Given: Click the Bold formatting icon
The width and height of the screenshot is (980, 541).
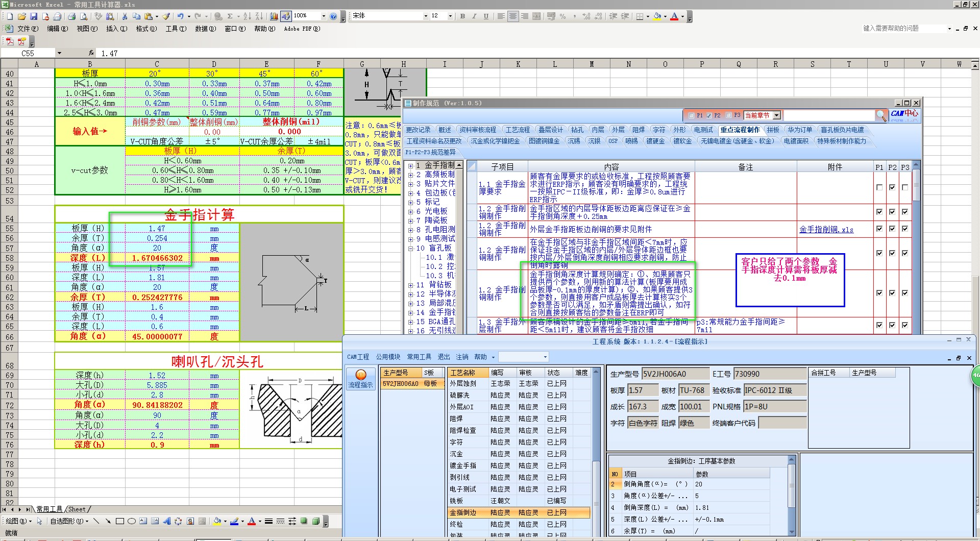Looking at the screenshot, I should pyautogui.click(x=462, y=16).
